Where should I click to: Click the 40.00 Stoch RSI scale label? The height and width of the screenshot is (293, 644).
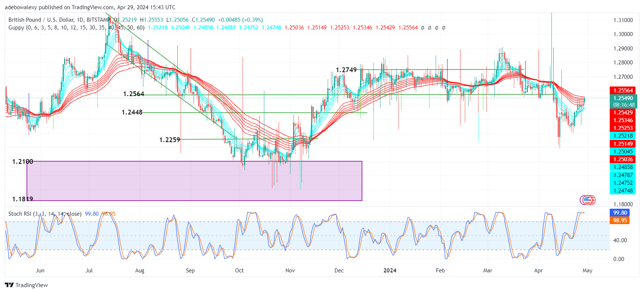tap(620, 240)
